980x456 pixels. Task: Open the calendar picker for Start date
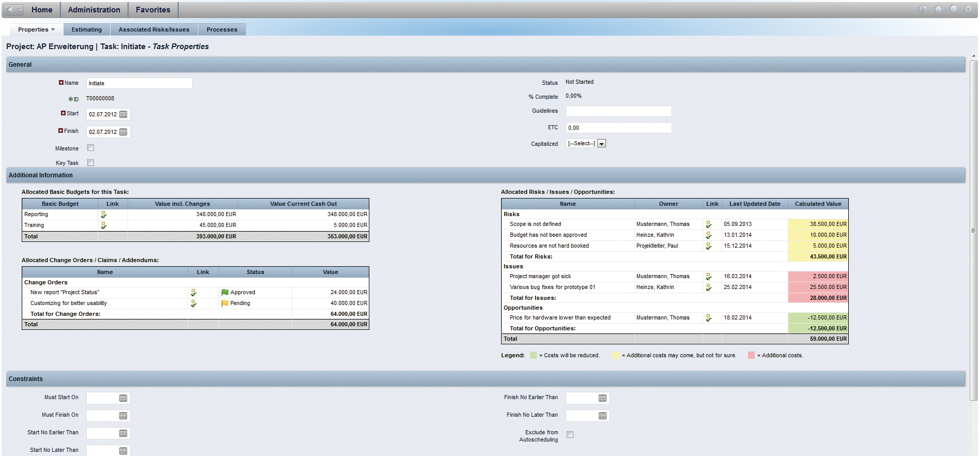[123, 114]
